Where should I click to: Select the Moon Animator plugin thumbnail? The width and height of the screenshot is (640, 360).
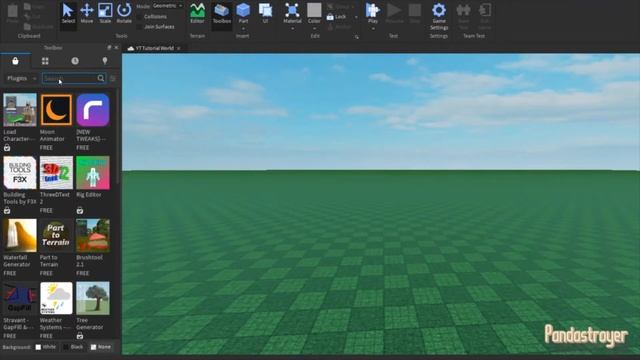(x=56, y=110)
